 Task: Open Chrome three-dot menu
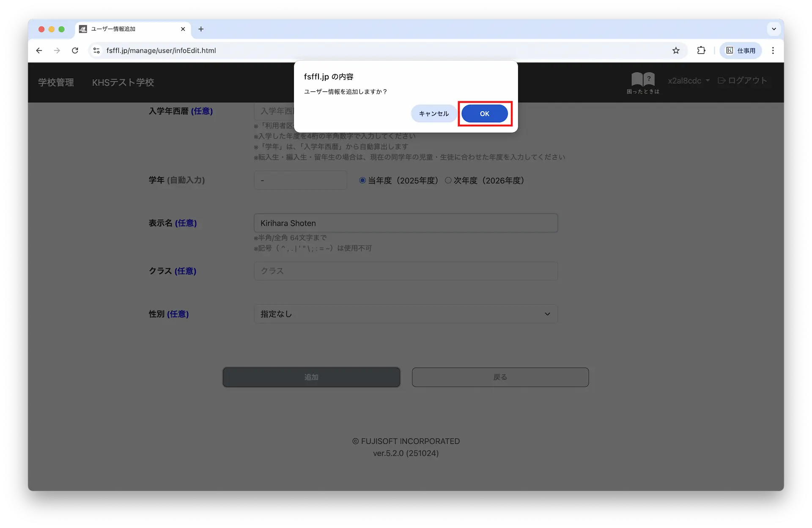coord(773,50)
